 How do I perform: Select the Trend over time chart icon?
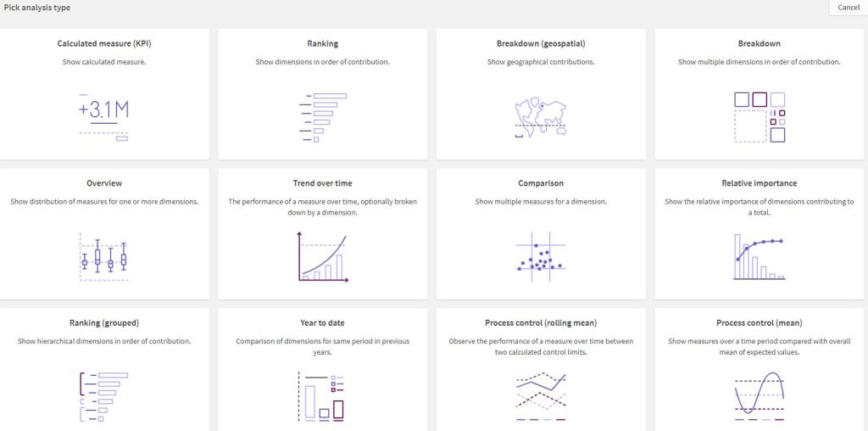[322, 257]
